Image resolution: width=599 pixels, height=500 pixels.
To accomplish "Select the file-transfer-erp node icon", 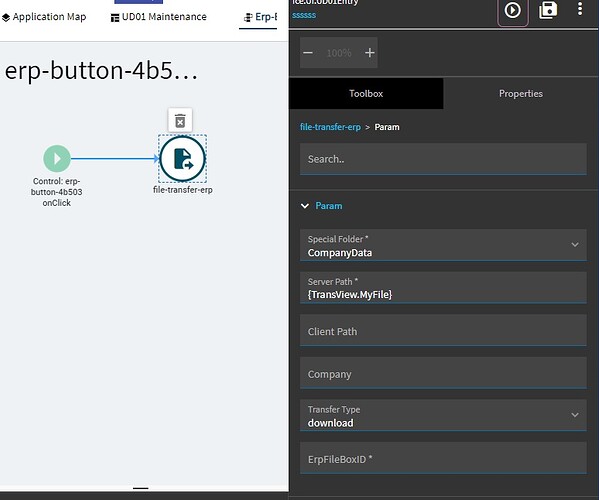I will tap(183, 159).
